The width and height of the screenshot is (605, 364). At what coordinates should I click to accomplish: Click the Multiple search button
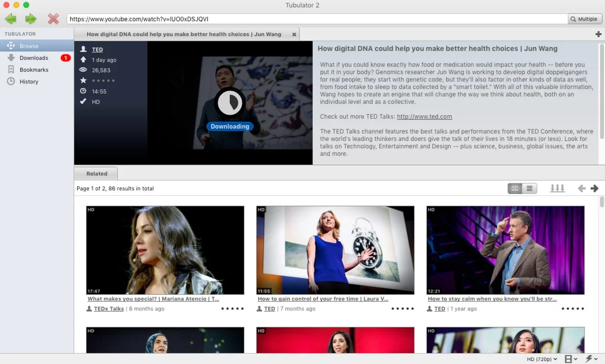(585, 19)
